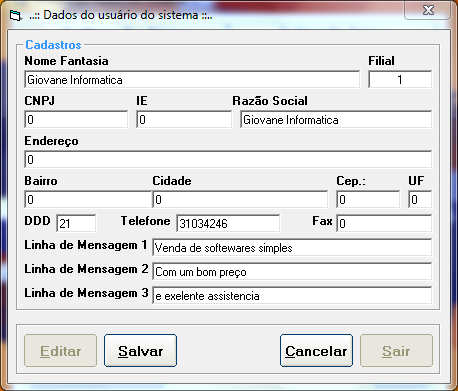
Task: Focus the Cidade field
Action: 240,200
